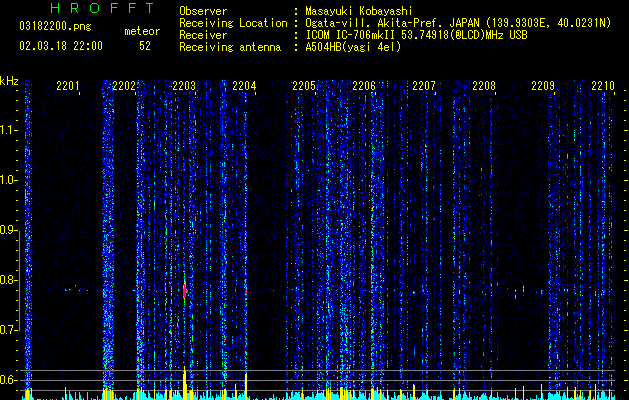Screen dimensions: 629x400
Task: Click the 2209 time marker
Action: click(x=543, y=86)
